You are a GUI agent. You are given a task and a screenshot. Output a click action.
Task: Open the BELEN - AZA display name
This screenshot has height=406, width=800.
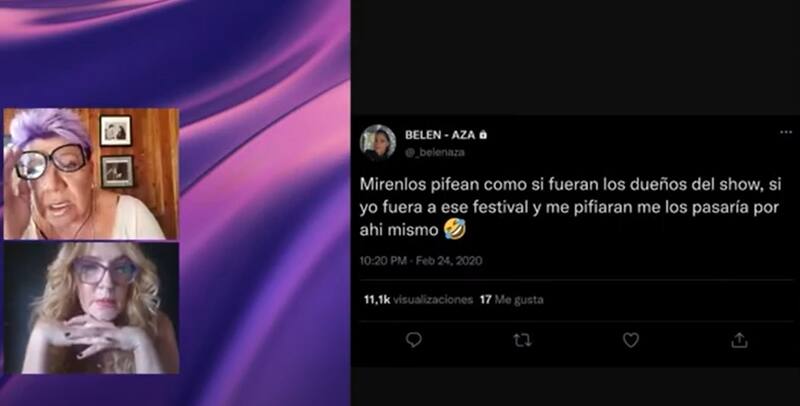tap(440, 135)
